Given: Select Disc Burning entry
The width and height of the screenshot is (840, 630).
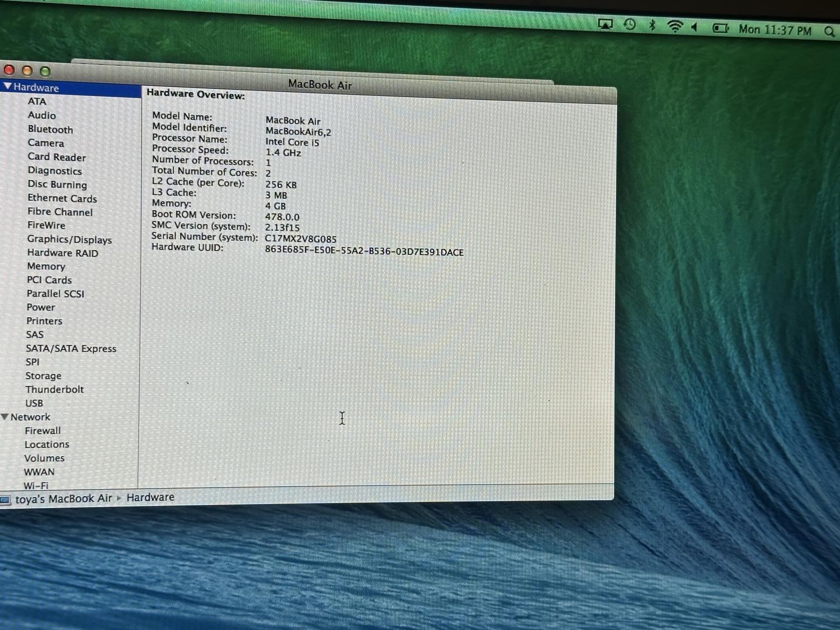Looking at the screenshot, I should (x=57, y=184).
